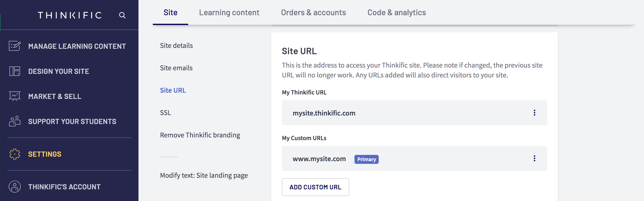Click the THINKIFIC logo

(70, 15)
